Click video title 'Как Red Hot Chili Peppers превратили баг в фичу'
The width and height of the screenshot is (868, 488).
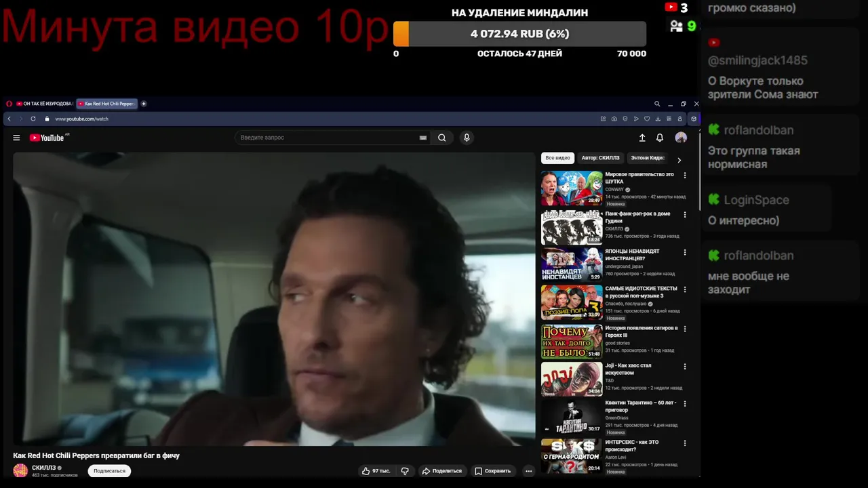[x=96, y=455]
